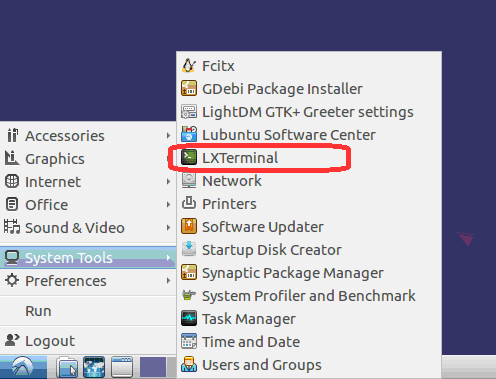This screenshot has height=379, width=496.
Task: Click the LXTerminal terminal icon
Action: point(189,158)
